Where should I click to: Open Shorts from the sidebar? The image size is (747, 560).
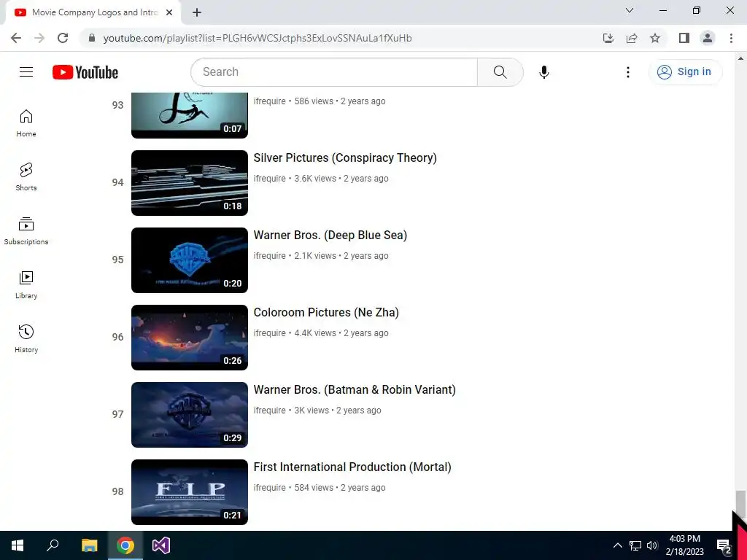pyautogui.click(x=26, y=177)
